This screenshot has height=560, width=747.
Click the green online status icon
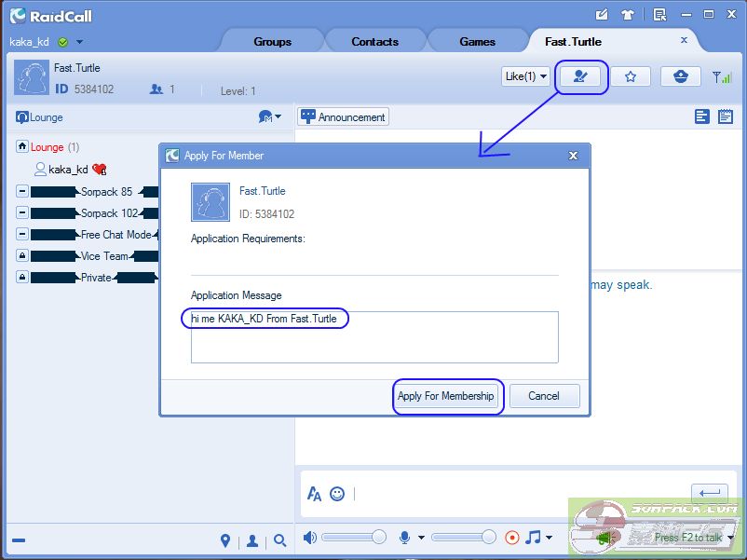pyautogui.click(x=62, y=42)
